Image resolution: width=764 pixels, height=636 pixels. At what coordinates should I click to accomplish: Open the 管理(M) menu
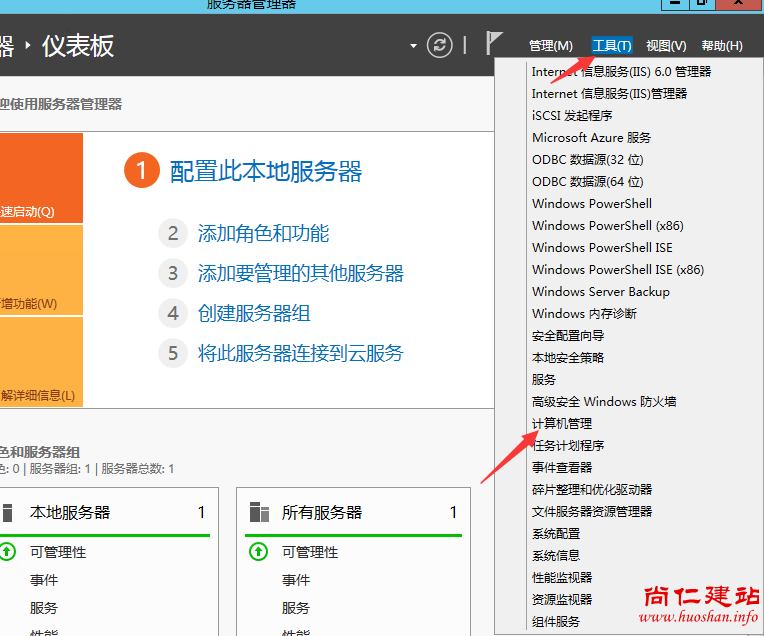550,46
